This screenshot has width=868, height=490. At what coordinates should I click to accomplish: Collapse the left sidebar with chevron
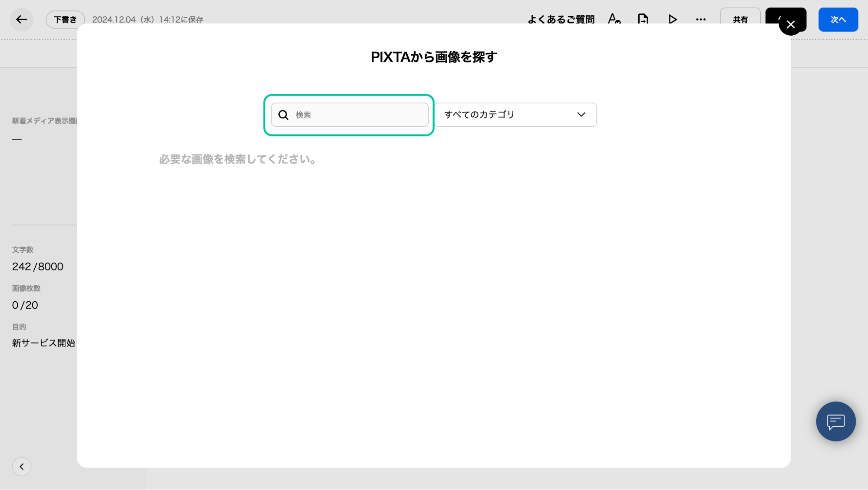22,467
